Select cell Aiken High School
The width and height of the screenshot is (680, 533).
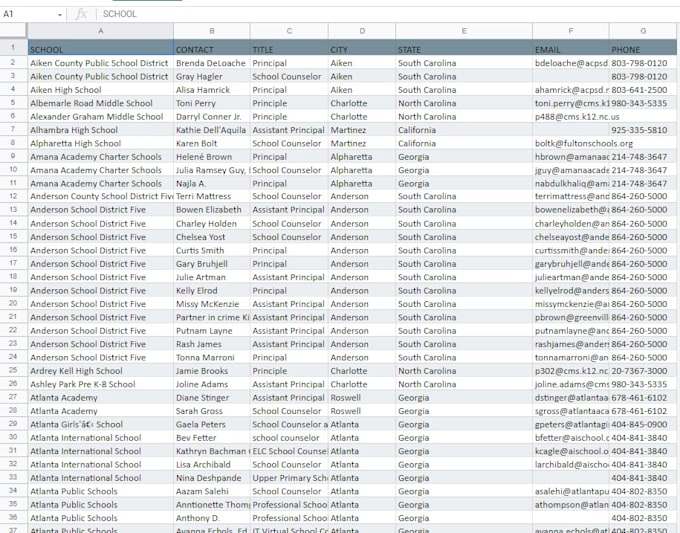coord(101,90)
